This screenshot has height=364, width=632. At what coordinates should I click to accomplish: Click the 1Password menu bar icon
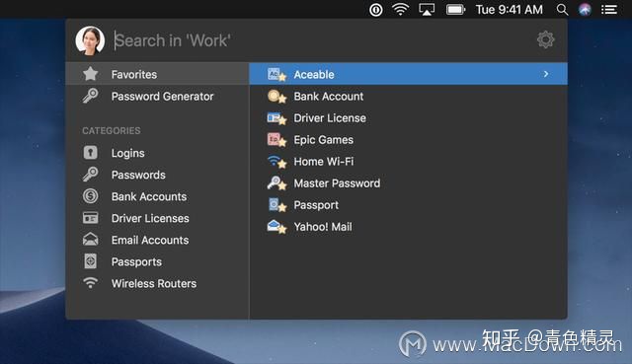click(376, 9)
